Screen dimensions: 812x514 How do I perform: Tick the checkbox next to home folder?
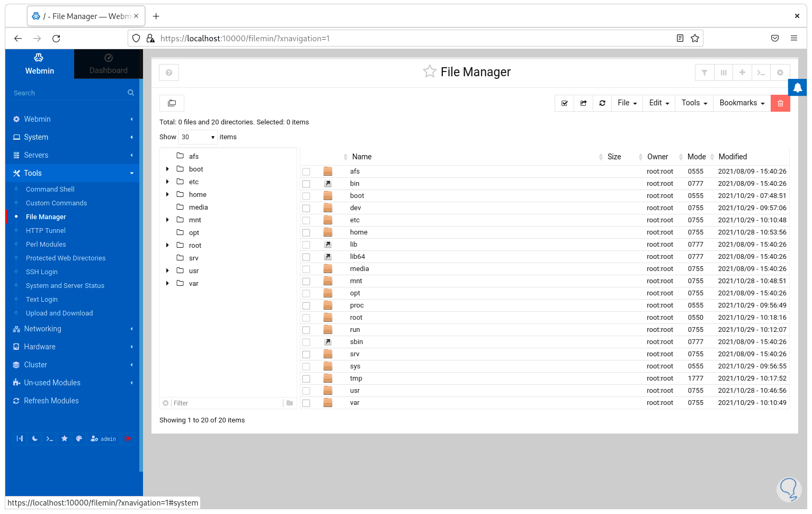coord(306,232)
